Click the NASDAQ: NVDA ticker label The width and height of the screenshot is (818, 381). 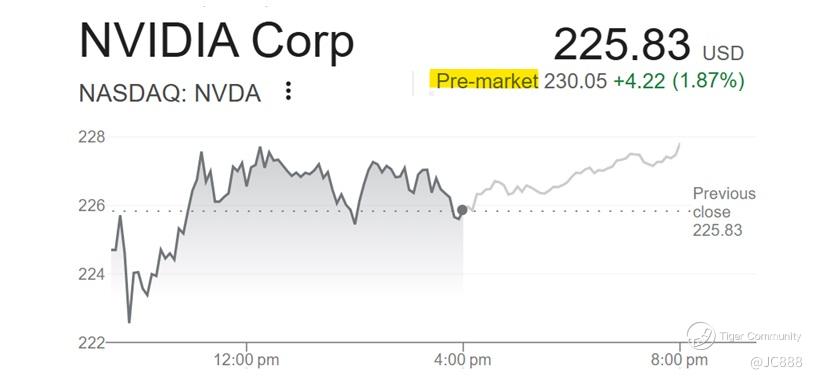tap(170, 94)
